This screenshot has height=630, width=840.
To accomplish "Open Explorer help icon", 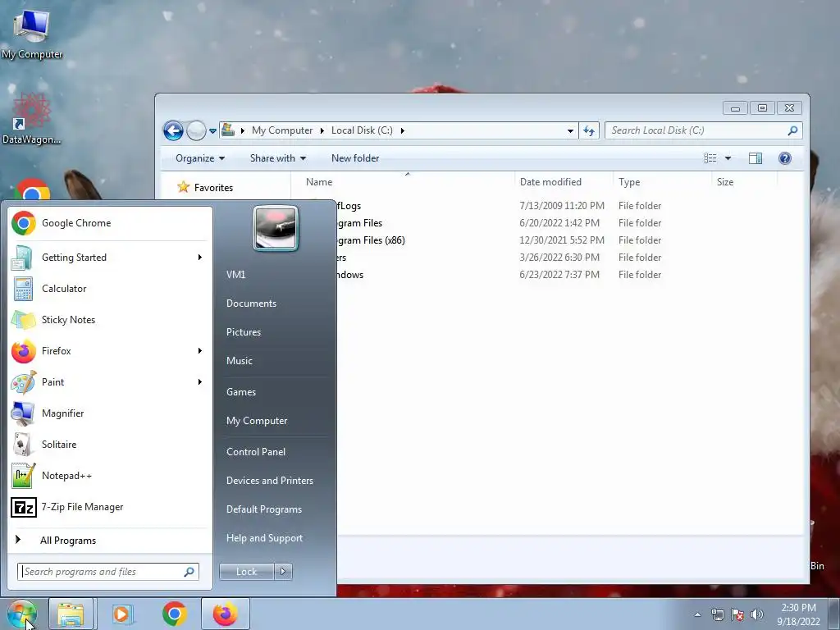I will click(785, 158).
